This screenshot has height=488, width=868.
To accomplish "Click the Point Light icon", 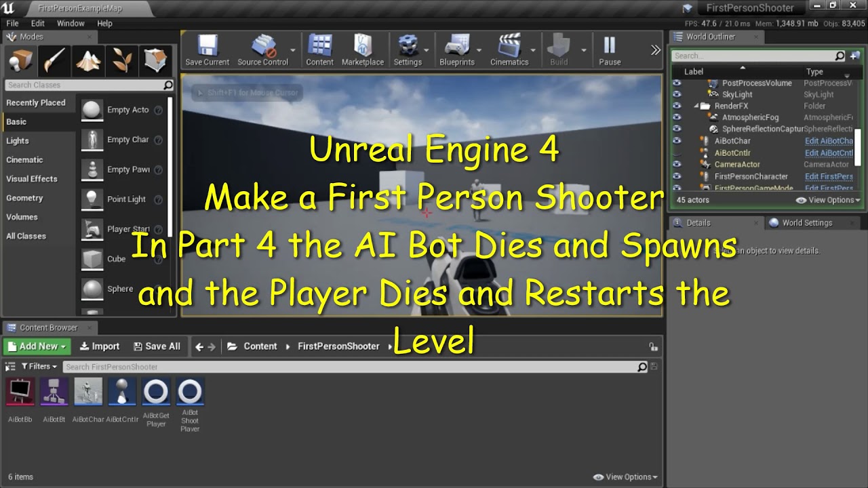I will click(92, 199).
